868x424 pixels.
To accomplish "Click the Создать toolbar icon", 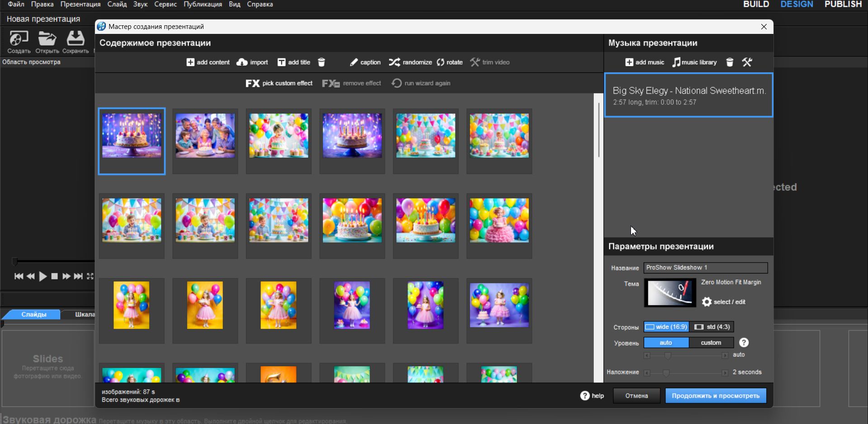I will coord(19,42).
